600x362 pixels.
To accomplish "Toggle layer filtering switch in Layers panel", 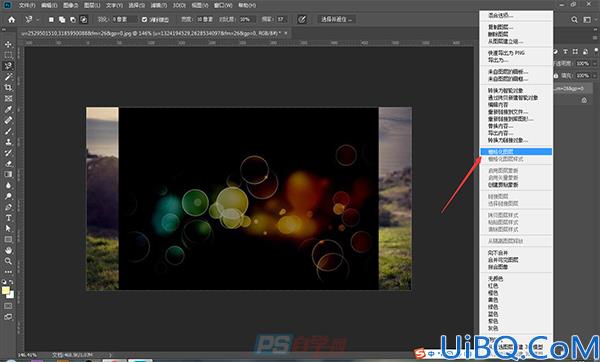I will pyautogui.click(x=595, y=50).
